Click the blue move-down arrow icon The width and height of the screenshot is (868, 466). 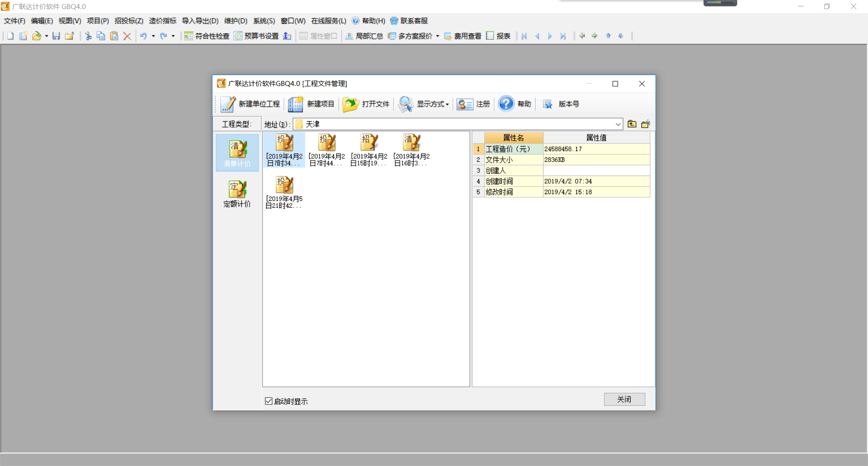(x=621, y=36)
